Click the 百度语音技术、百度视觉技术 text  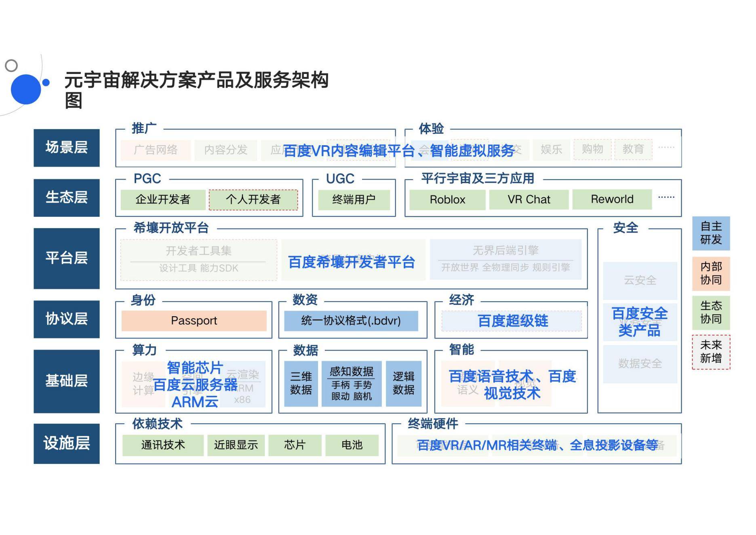(512, 385)
